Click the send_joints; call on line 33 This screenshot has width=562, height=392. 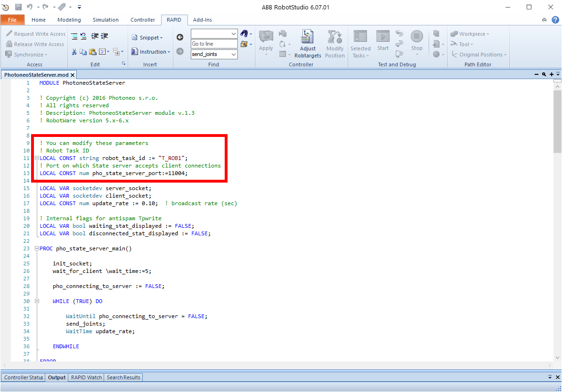[x=85, y=324]
